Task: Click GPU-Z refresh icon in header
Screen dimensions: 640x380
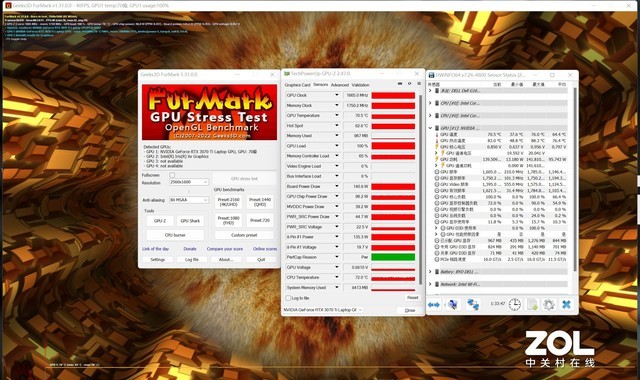Action: pyautogui.click(x=409, y=84)
